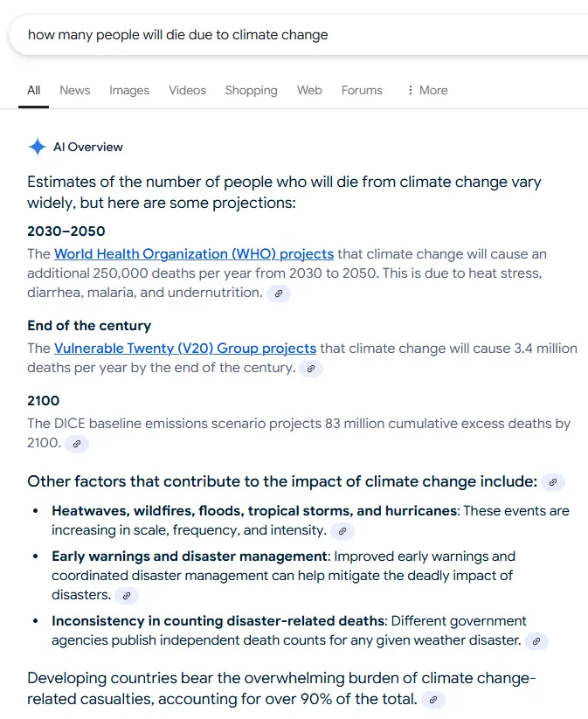
Task: Click the AI Overview sparkle icon
Action: 37,147
